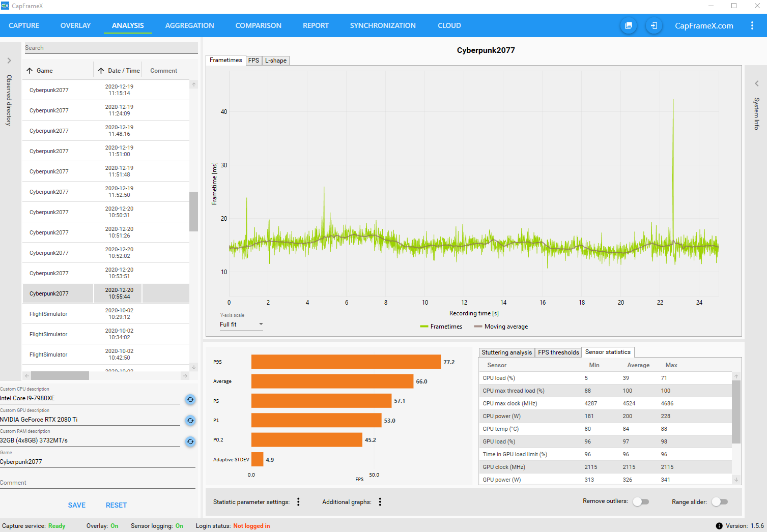767x532 pixels.
Task: Click sensor statistics table scrollbar thumb
Action: pyautogui.click(x=736, y=412)
